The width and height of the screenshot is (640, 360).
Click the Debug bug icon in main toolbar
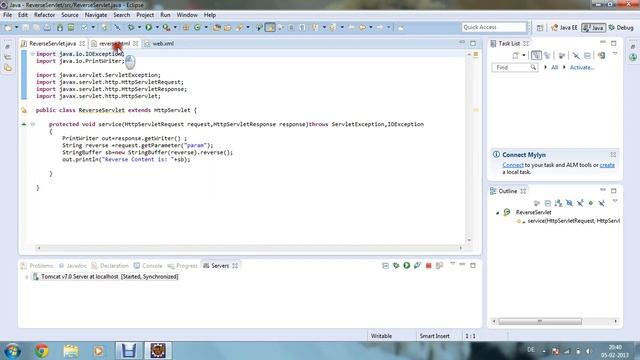tap(131, 27)
